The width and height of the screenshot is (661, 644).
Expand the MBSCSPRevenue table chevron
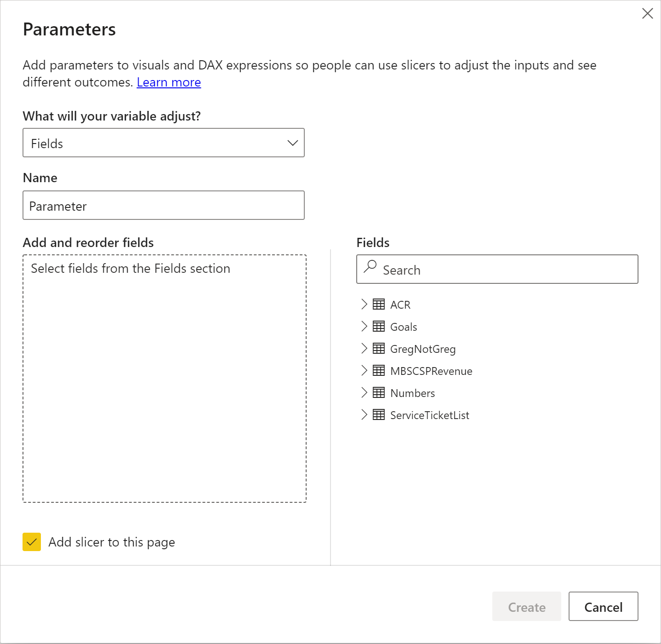pos(364,370)
